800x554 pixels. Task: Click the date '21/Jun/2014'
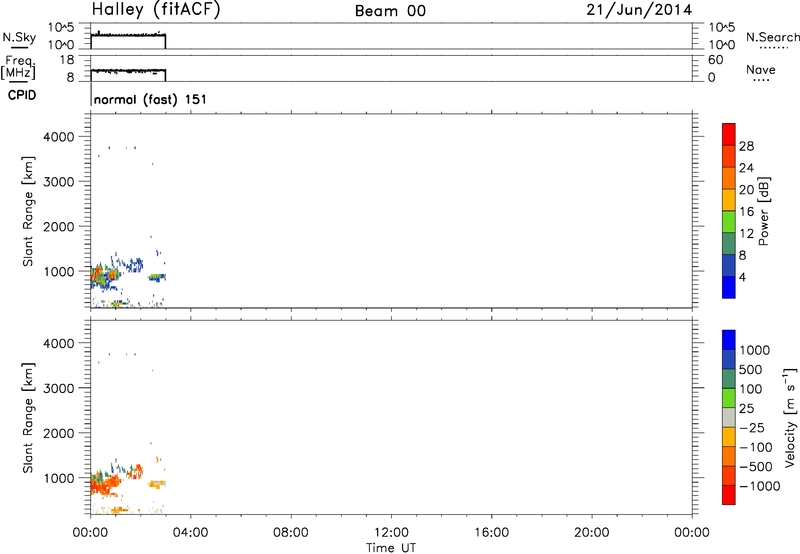(x=639, y=10)
